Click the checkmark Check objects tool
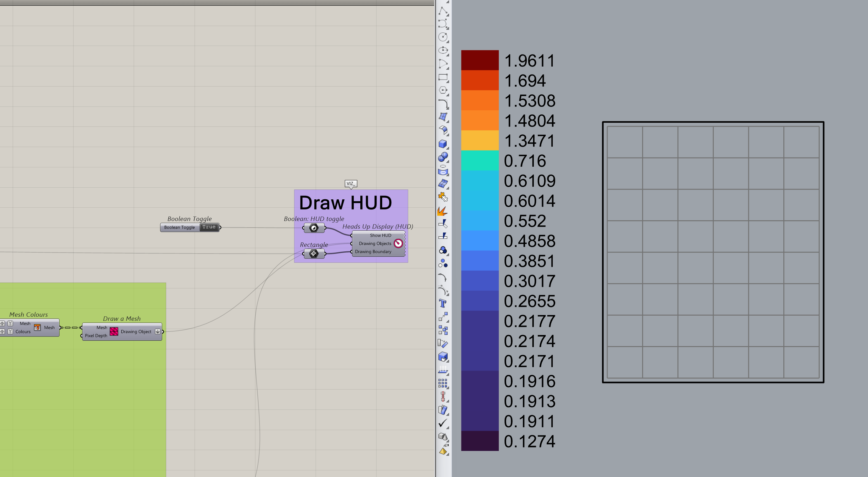The height and width of the screenshot is (477, 868). pyautogui.click(x=443, y=423)
